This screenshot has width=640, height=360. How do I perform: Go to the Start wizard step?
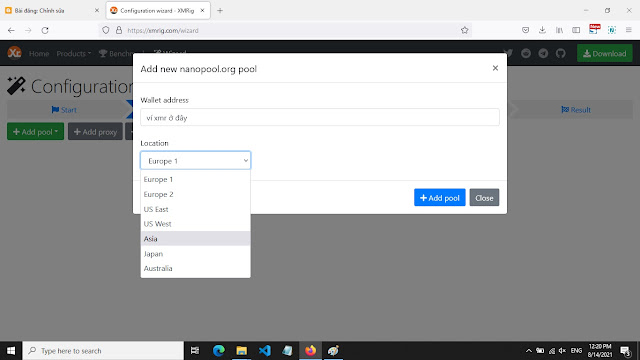[x=64, y=110]
